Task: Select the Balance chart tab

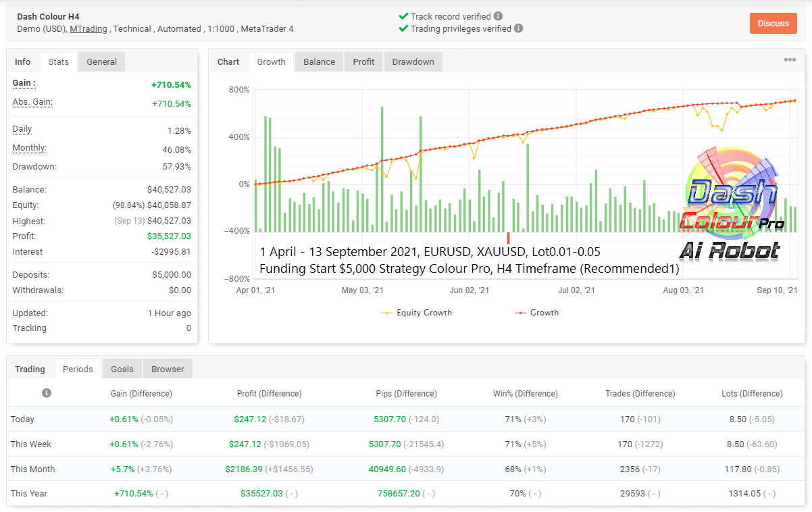Action: coord(320,61)
